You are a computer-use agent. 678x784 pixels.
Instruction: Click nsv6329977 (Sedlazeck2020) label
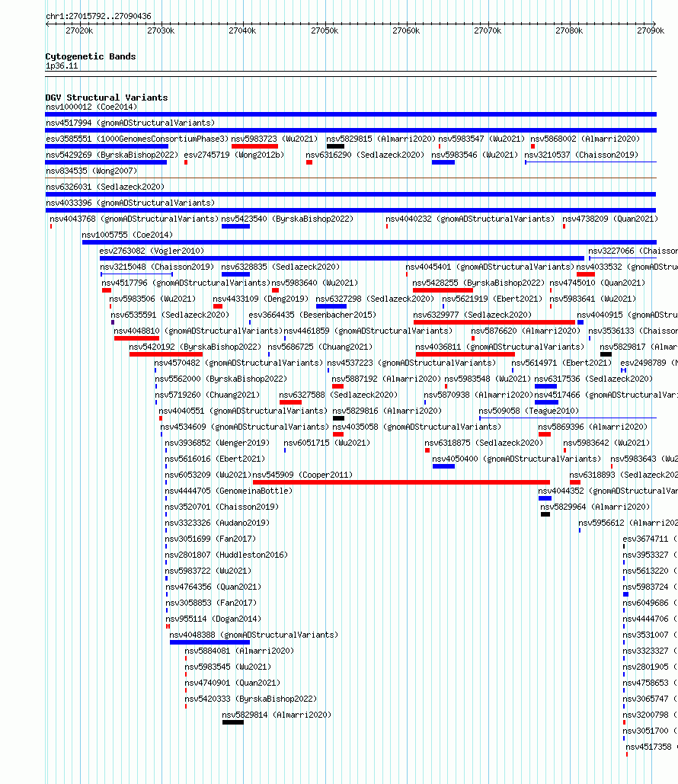pos(472,315)
